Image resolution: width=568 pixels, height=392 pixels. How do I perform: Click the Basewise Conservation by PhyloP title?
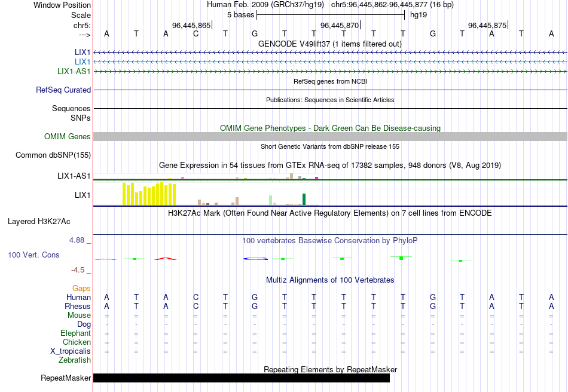pyautogui.click(x=330, y=241)
